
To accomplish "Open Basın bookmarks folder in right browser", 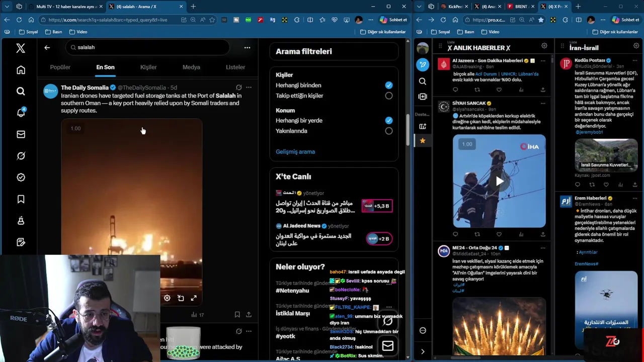I will point(465,32).
